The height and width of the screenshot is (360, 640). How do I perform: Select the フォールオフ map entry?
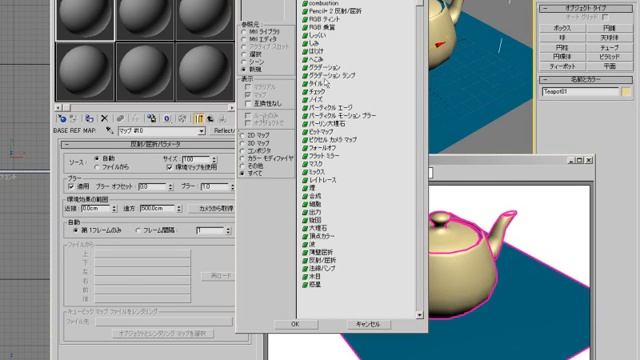click(319, 148)
